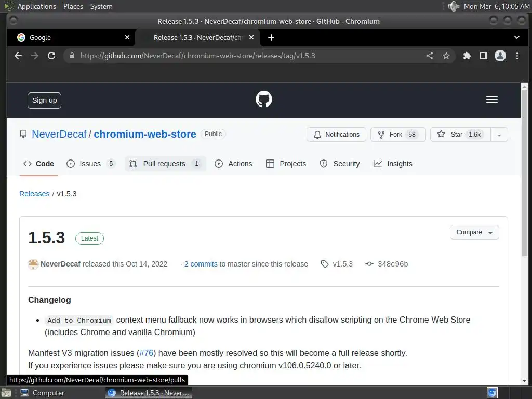Click the commit icon beside 348c96b
Screen dimensions: 532x399
tap(369, 264)
